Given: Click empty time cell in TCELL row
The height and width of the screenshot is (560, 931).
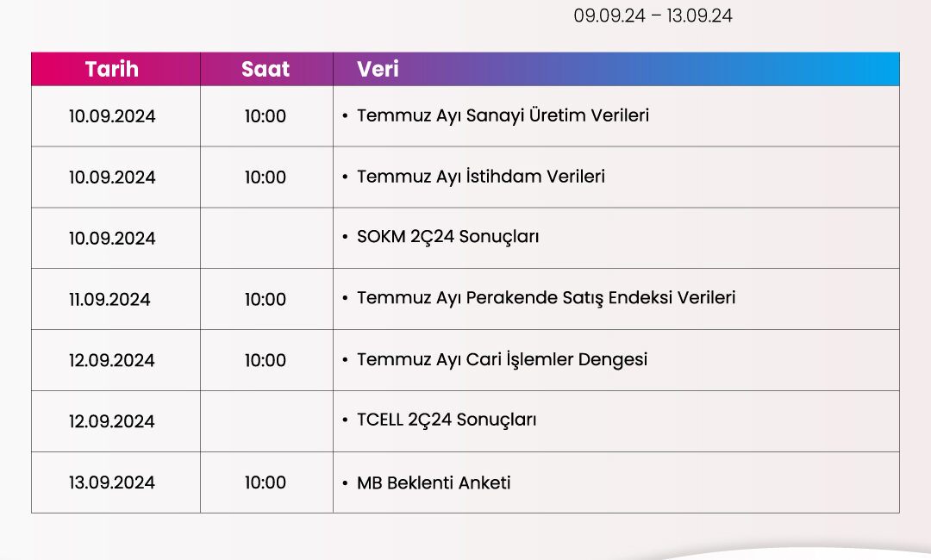Looking at the screenshot, I should 266,421.
